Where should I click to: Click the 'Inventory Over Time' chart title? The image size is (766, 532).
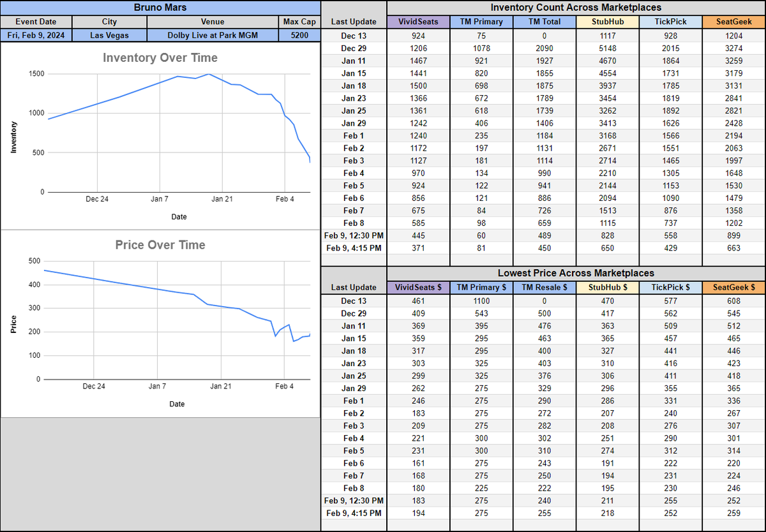160,58
